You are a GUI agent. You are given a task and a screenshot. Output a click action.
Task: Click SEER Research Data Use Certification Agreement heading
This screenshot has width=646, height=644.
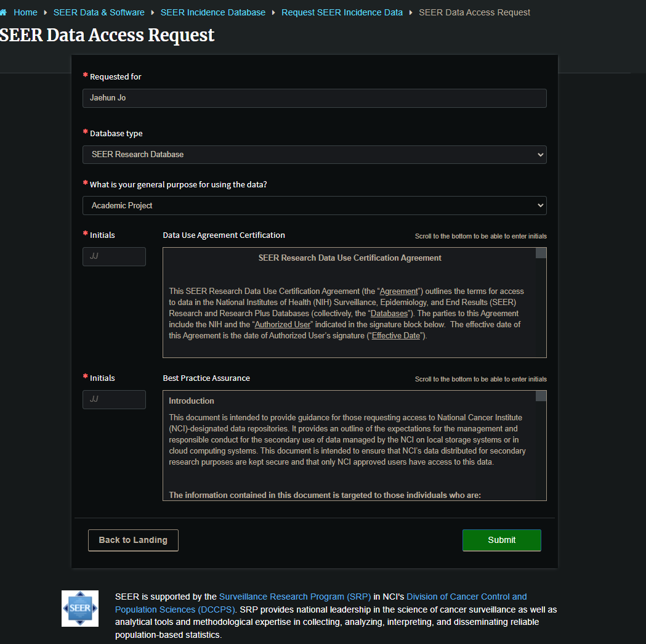coord(350,258)
